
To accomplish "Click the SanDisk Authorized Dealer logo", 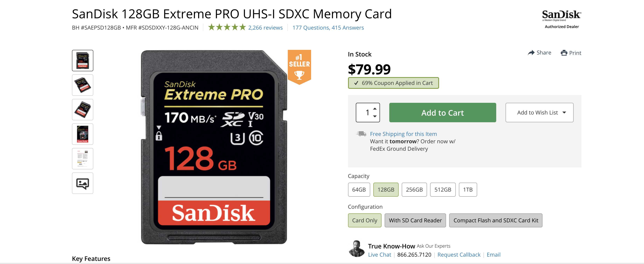I will [x=562, y=19].
